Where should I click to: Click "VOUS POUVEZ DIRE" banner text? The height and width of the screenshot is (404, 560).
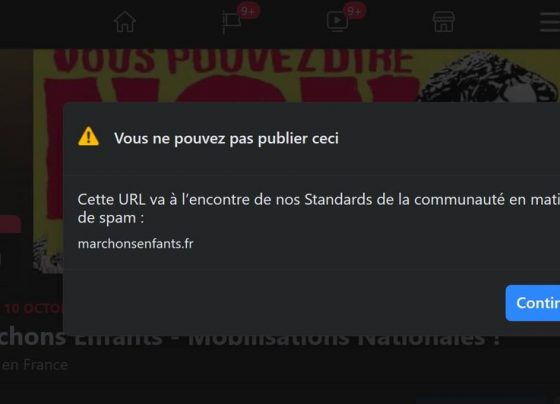coord(233,61)
